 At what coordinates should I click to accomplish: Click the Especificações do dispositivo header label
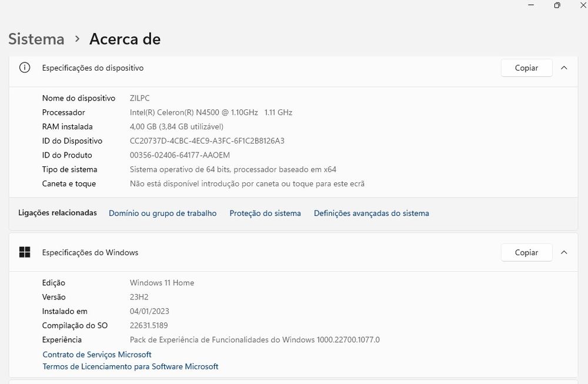(93, 68)
